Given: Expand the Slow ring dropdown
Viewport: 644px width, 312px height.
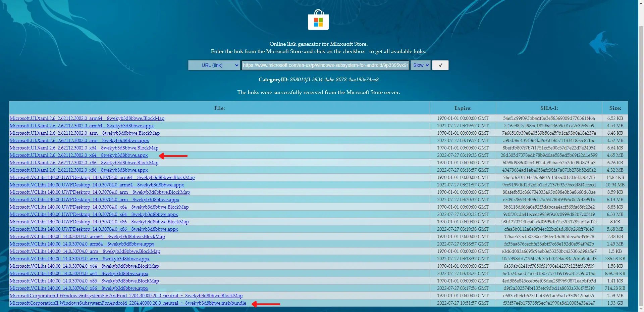Looking at the screenshot, I should [420, 65].
